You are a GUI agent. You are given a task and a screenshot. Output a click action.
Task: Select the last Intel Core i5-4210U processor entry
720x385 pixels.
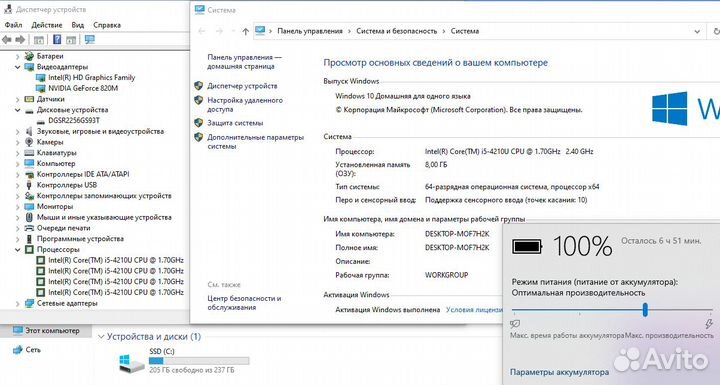pyautogui.click(x=116, y=292)
